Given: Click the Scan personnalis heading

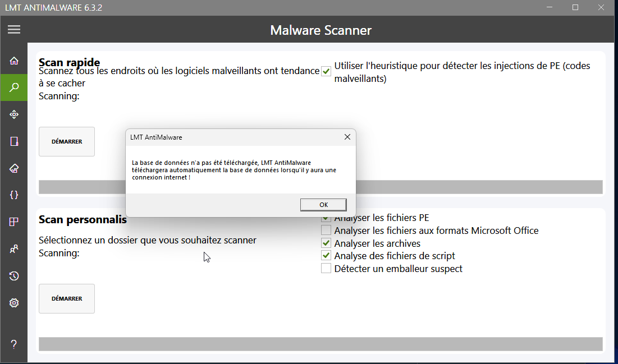Looking at the screenshot, I should tap(83, 219).
